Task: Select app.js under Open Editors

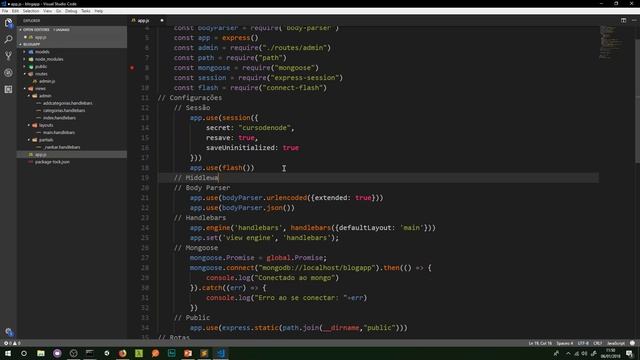Action: [72, 37]
